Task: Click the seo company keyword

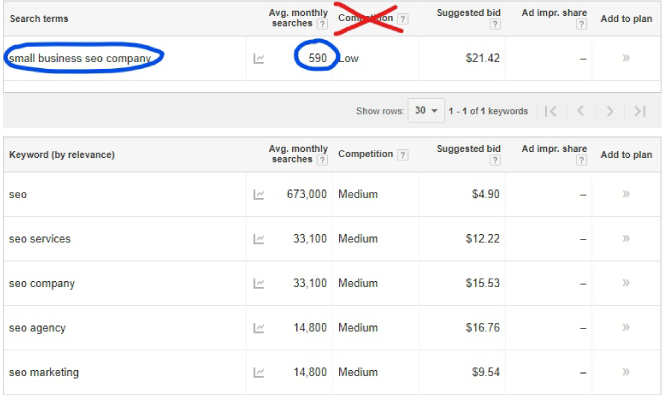Action: pyautogui.click(x=42, y=284)
